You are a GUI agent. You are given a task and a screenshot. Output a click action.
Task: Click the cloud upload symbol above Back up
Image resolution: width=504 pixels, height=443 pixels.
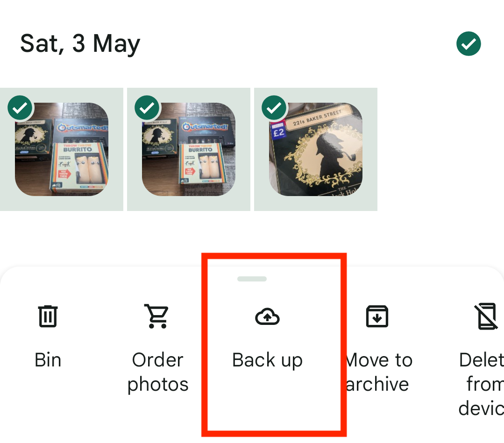point(267,316)
